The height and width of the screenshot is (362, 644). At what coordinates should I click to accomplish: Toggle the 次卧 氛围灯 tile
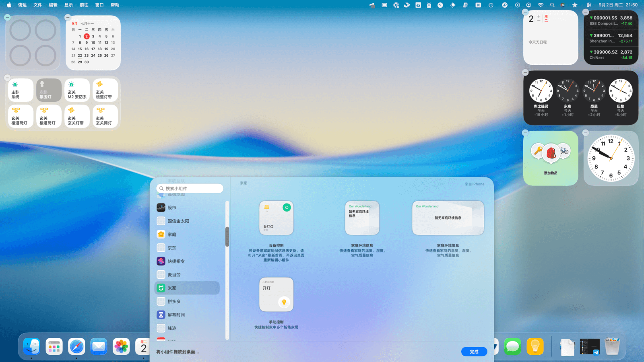click(49, 90)
